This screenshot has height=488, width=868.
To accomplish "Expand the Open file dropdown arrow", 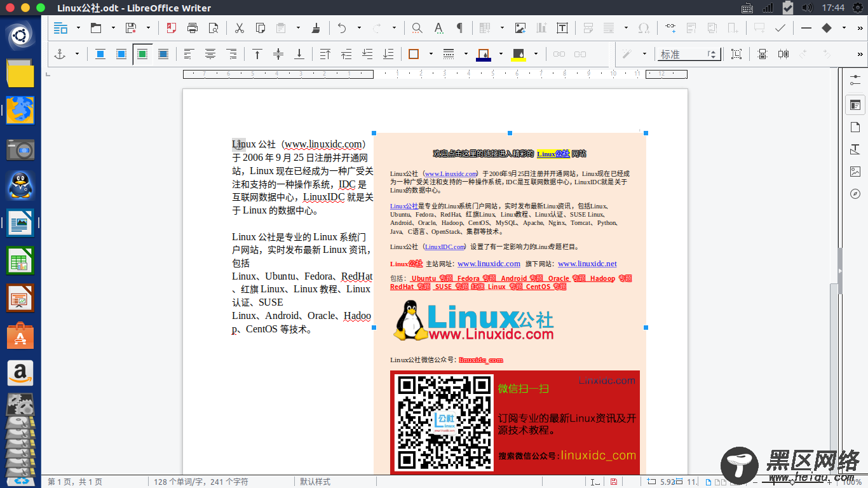I will (113, 28).
